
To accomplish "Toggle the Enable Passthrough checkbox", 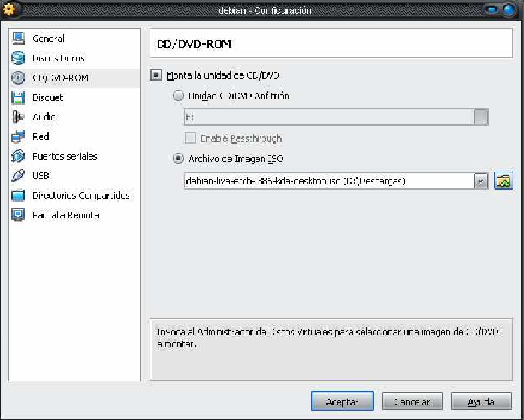I will [190, 138].
